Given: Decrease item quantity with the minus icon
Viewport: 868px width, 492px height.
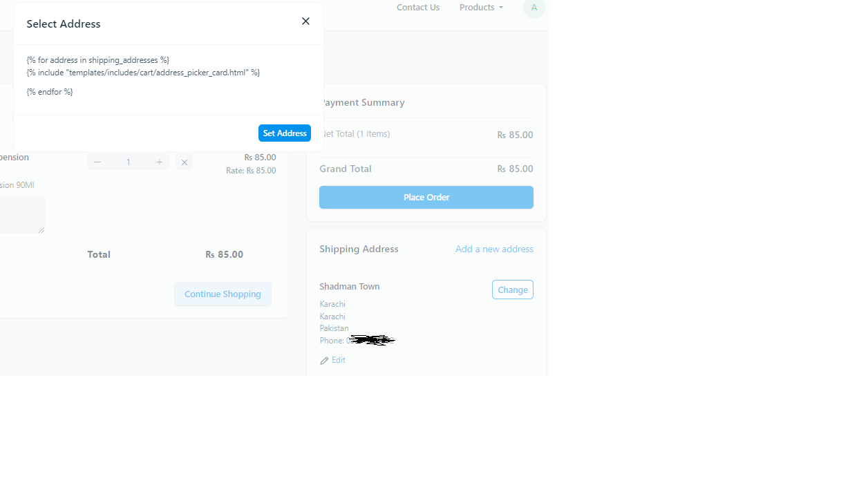Looking at the screenshot, I should pyautogui.click(x=97, y=161).
